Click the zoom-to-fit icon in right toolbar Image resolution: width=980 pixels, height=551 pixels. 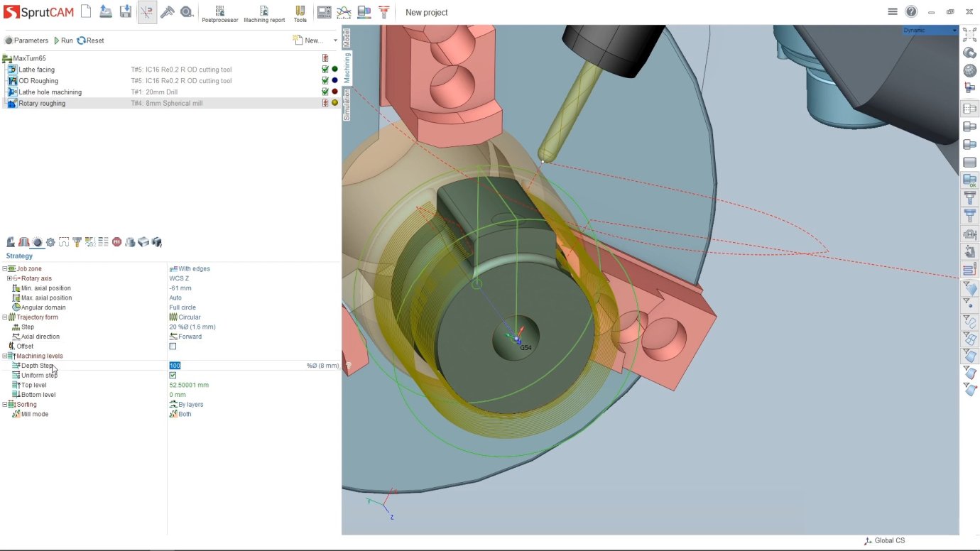click(969, 36)
